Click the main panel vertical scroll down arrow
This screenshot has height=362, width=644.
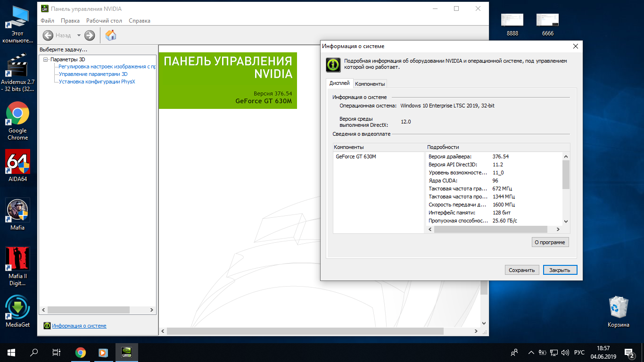click(x=484, y=323)
